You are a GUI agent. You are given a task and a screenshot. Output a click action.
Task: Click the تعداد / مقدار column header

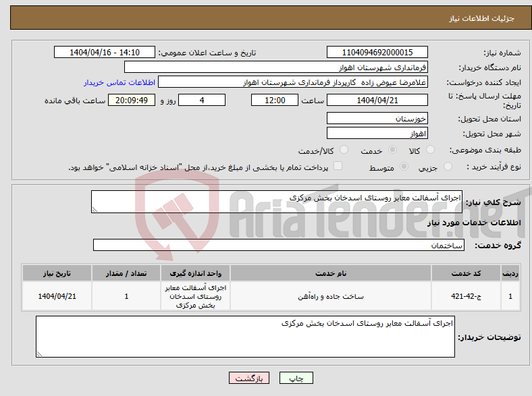click(x=126, y=273)
